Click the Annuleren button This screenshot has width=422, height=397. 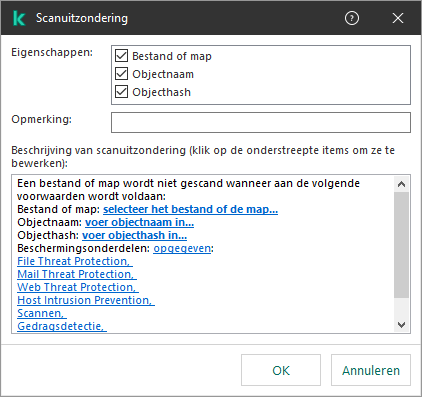[371, 370]
